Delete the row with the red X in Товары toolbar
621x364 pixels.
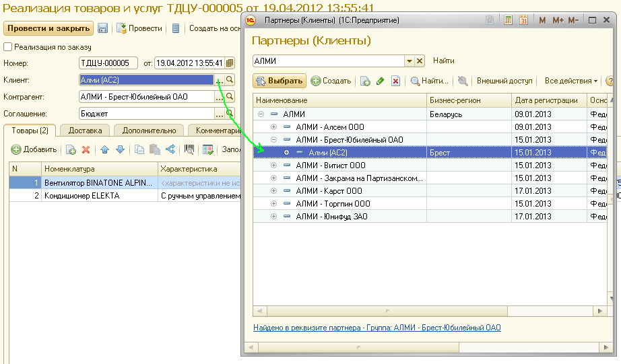pos(86,149)
